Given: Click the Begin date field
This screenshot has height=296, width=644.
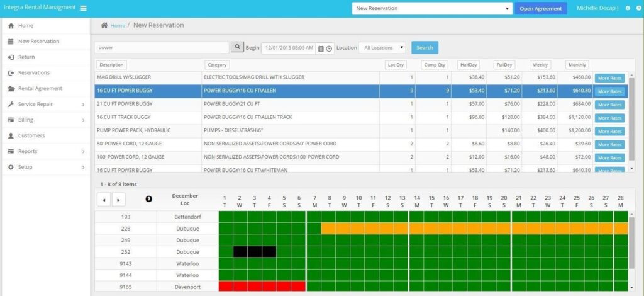Looking at the screenshot, I should 289,48.
